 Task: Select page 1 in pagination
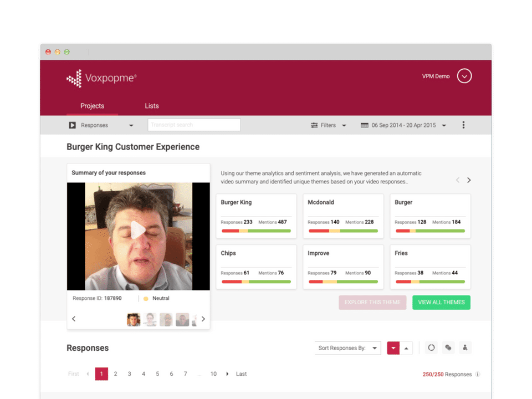click(x=101, y=374)
